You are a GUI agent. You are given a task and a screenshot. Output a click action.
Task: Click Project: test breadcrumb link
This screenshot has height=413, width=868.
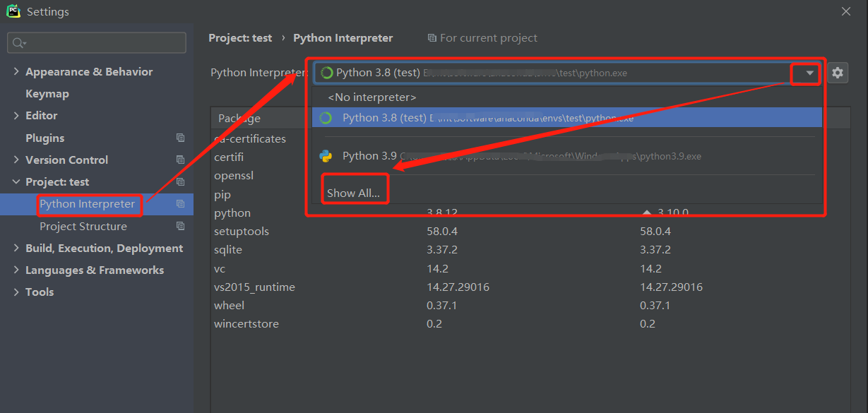(x=240, y=38)
